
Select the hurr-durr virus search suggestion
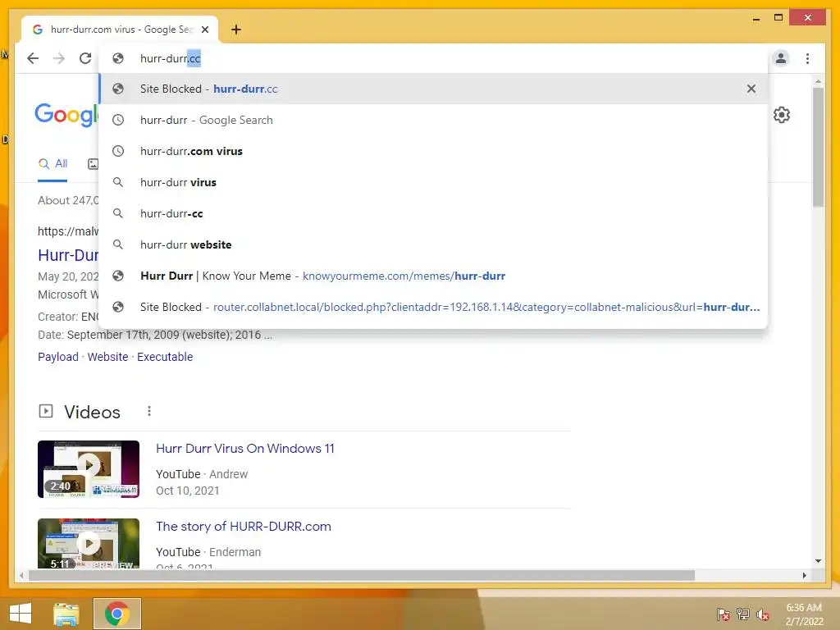pos(433,182)
